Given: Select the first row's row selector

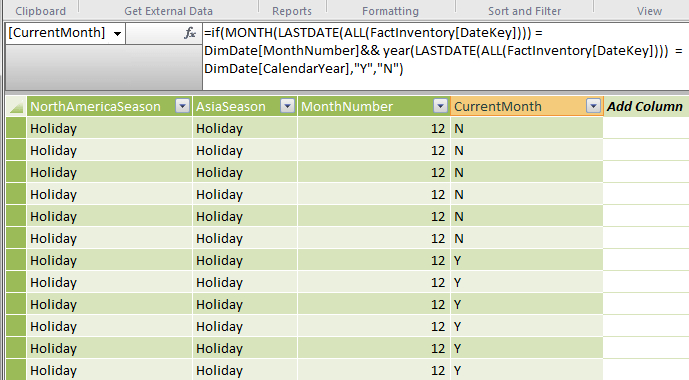Looking at the screenshot, I should pos(16,128).
